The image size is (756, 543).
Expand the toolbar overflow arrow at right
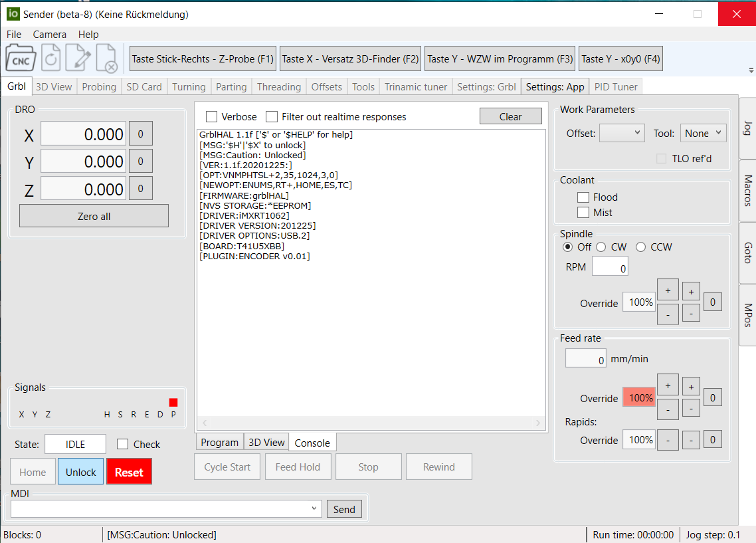tap(751, 70)
